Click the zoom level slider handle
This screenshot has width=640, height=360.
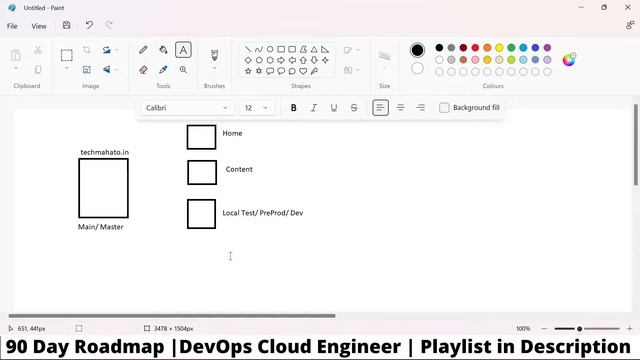(x=579, y=329)
